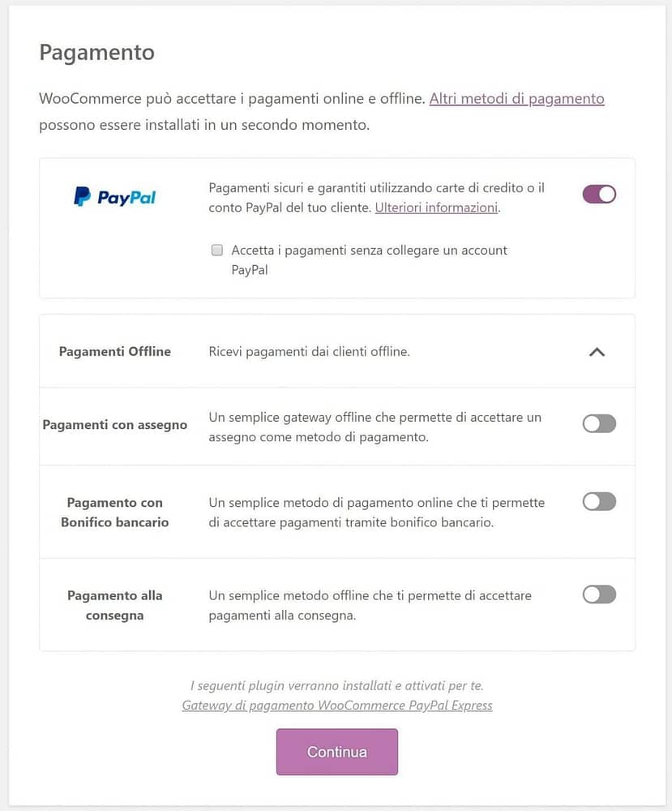This screenshot has height=811, width=672.
Task: Open Altri metodi di pagamento link
Action: click(517, 98)
